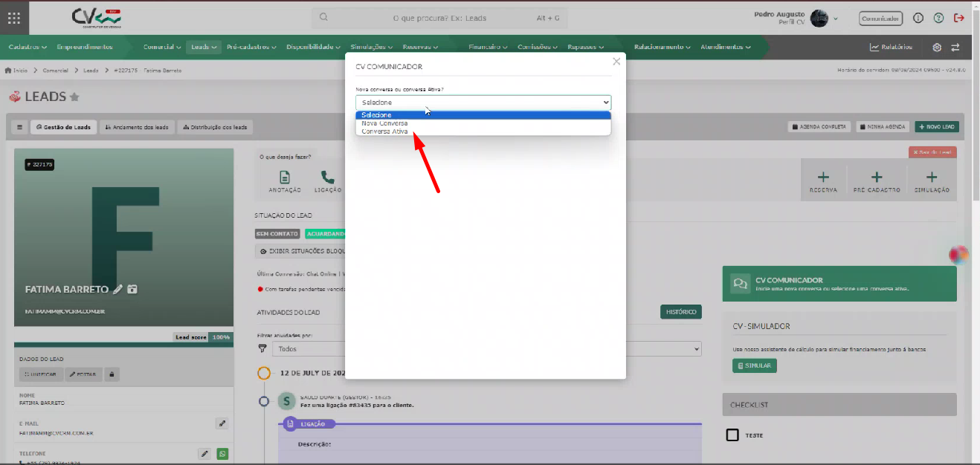980x465 pixels.
Task: Tick the TESTE checklist checkbox
Action: tap(732, 435)
